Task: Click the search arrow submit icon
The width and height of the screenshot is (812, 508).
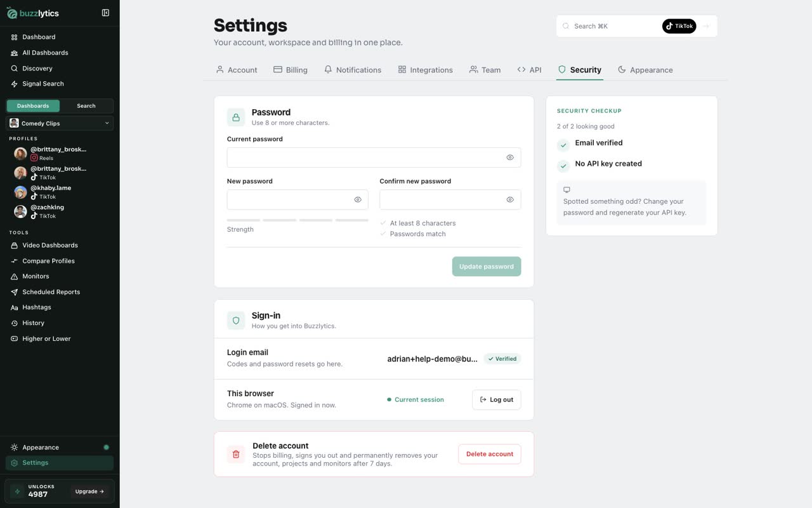Action: (x=706, y=26)
